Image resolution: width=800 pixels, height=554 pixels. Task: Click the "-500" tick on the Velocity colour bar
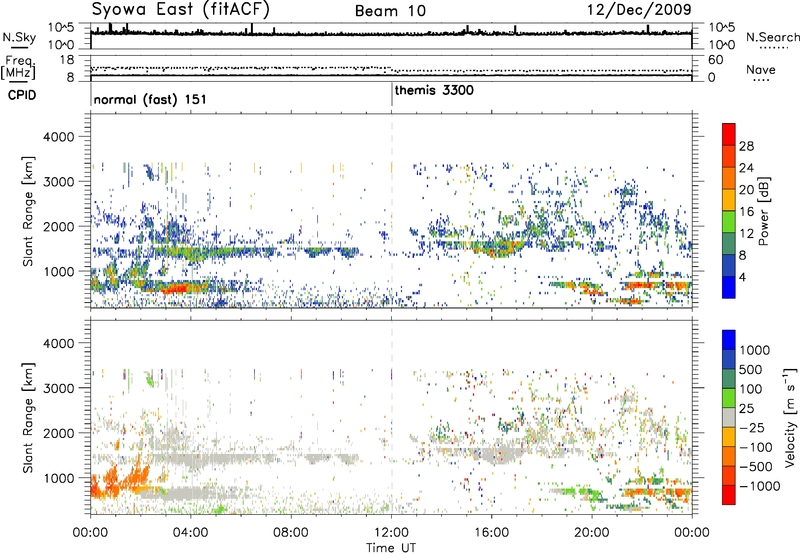755,467
